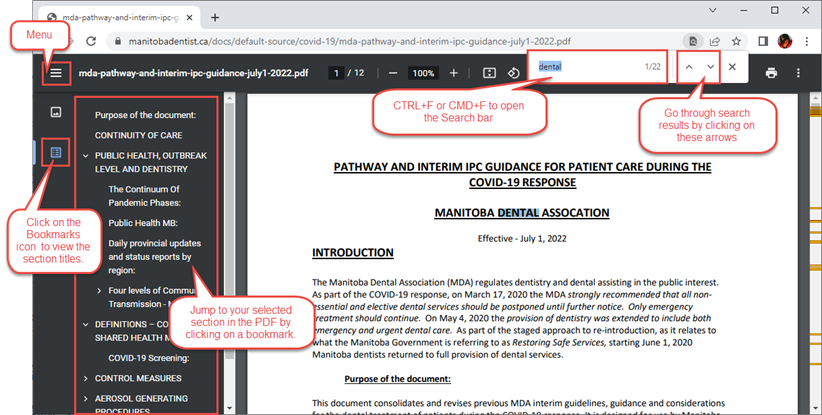Zoom out of the PDF document
Screen dimensions: 822x415
(393, 73)
